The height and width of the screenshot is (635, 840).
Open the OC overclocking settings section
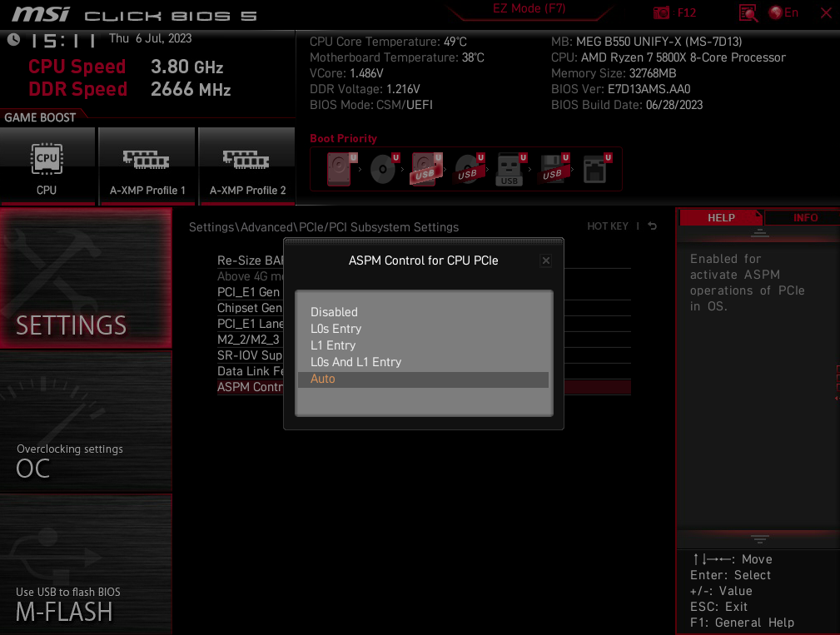point(86,421)
